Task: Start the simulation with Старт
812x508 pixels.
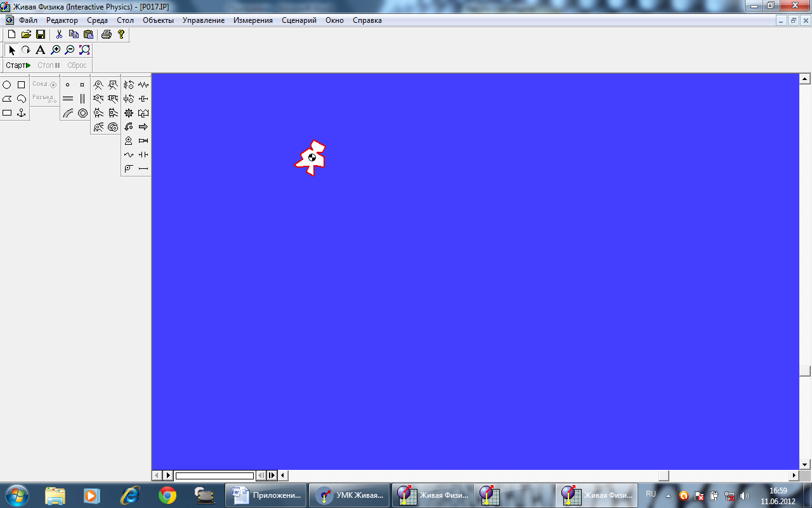Action: (x=18, y=65)
